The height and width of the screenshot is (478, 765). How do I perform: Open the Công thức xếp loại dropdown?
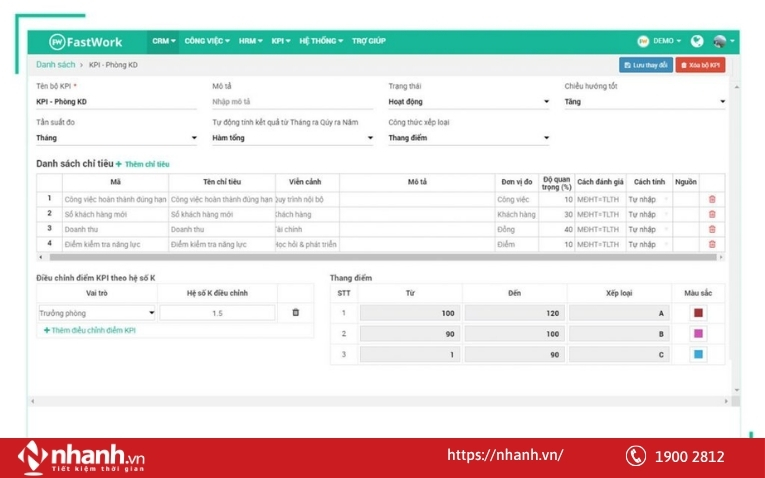coord(468,138)
